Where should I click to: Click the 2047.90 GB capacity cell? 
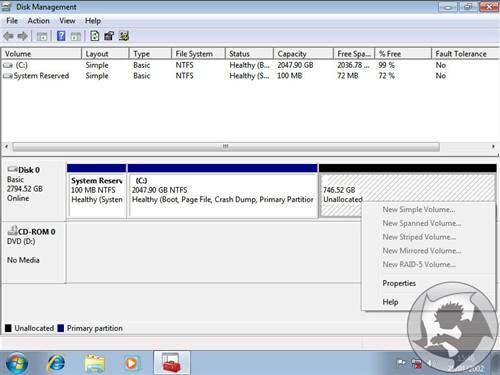tap(295, 65)
